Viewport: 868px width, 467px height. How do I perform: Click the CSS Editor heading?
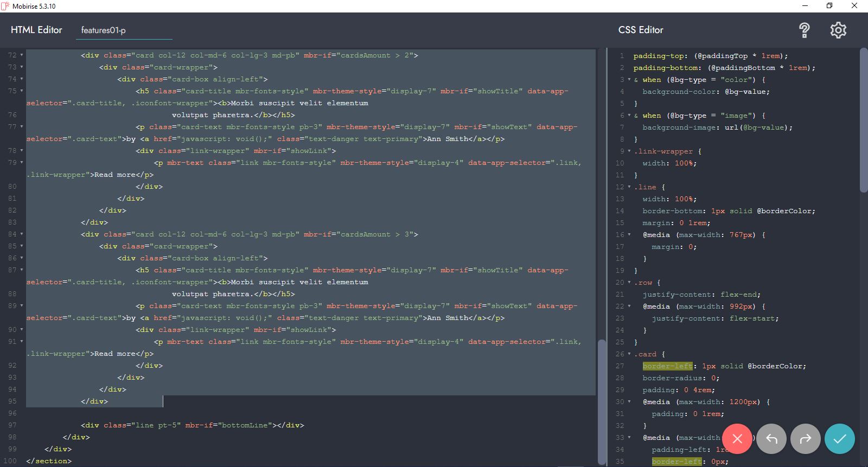[641, 30]
